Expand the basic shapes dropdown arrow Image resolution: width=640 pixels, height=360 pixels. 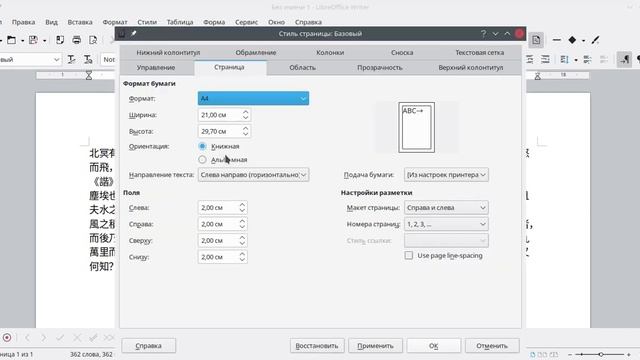pos(583,40)
